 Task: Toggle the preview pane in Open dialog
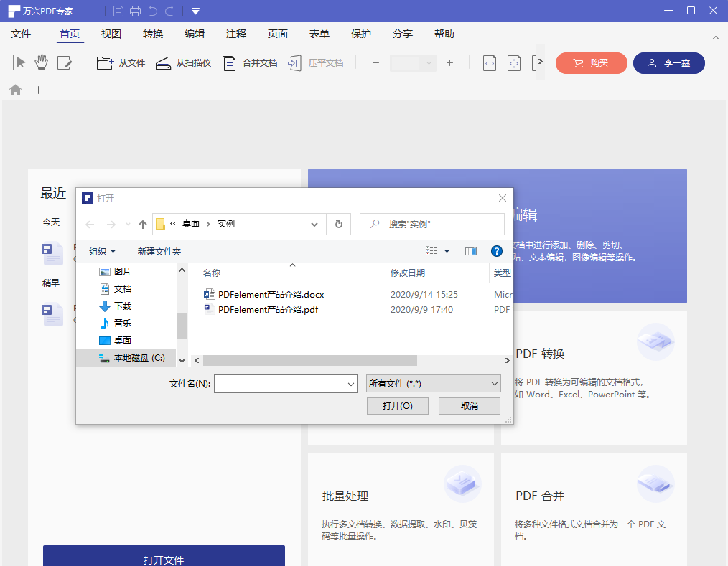pyautogui.click(x=471, y=251)
